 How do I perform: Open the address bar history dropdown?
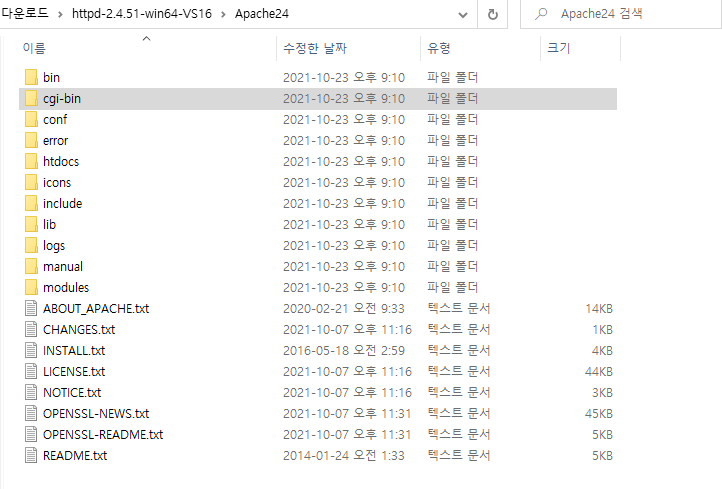coord(463,15)
